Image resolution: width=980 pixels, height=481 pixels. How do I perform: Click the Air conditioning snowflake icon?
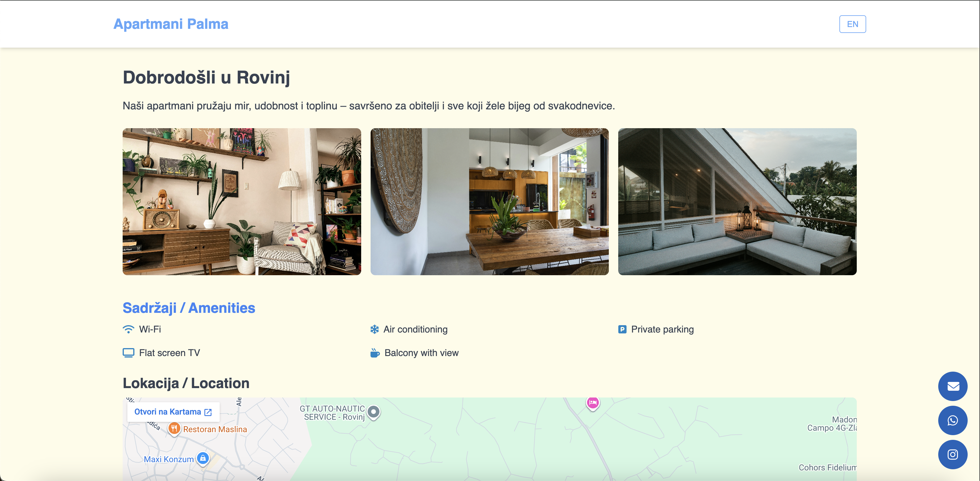374,329
